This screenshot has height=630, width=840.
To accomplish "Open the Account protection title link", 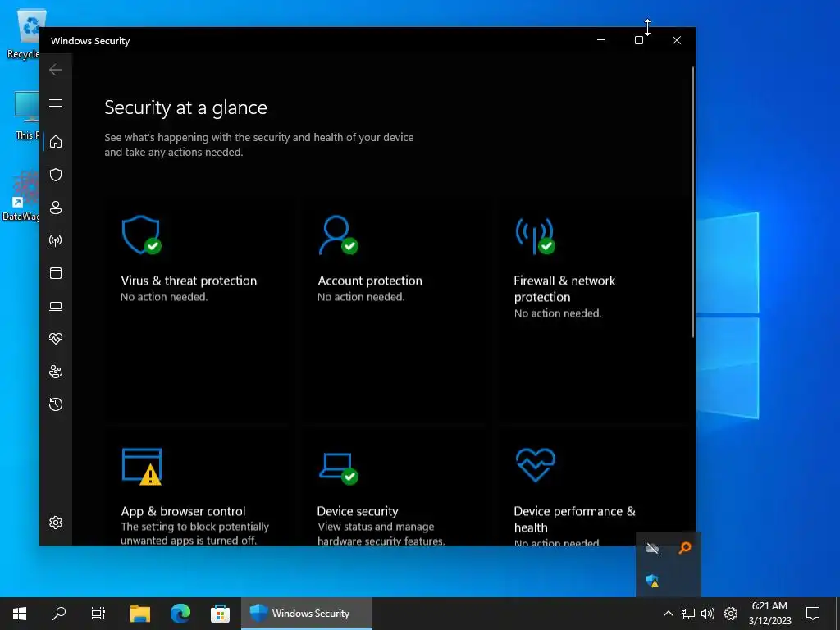I will [370, 281].
